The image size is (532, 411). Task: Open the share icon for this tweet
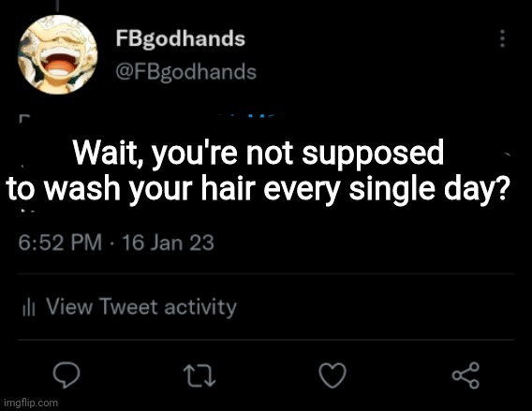(465, 375)
